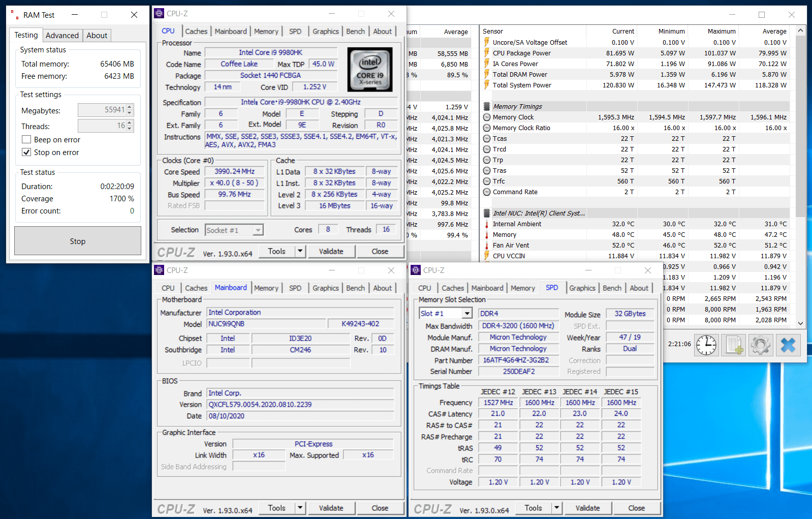Screen dimensions: 812x519
Task: Click Validate in the SPD CPU-Z window
Action: click(x=587, y=508)
